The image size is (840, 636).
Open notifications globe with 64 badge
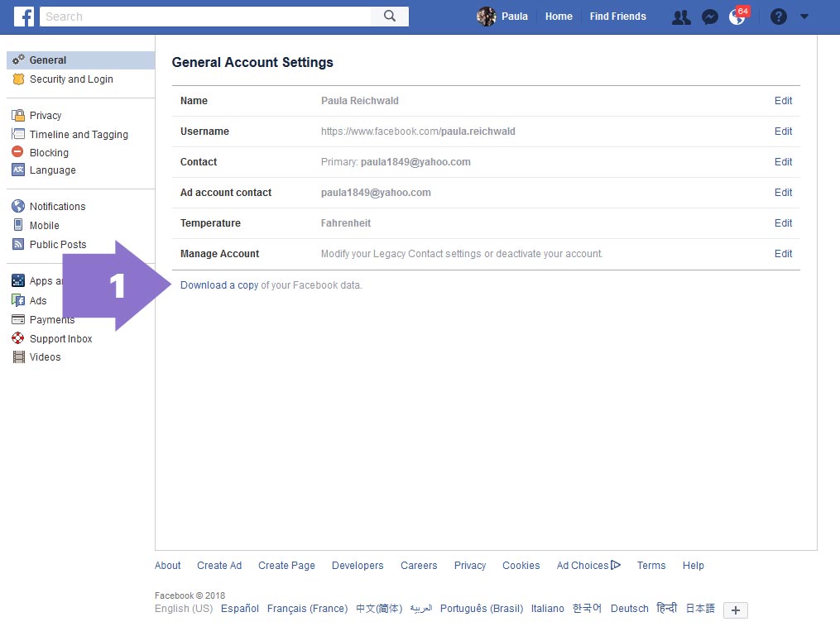(x=737, y=17)
